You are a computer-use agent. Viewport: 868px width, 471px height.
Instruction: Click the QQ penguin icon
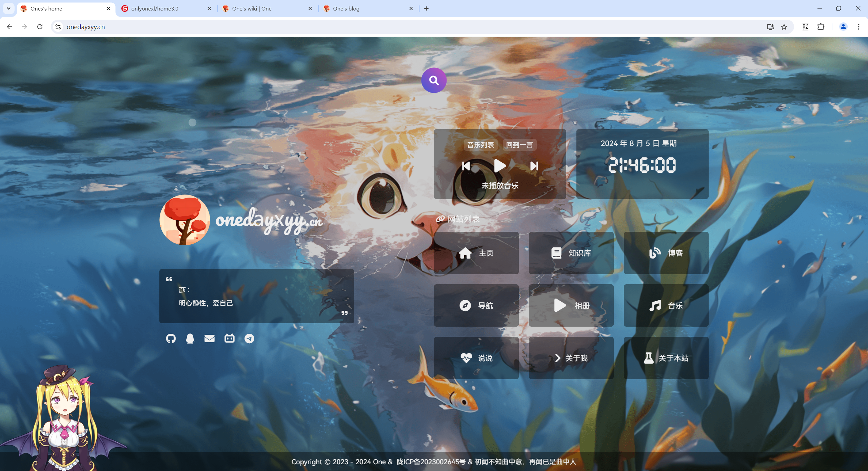190,339
